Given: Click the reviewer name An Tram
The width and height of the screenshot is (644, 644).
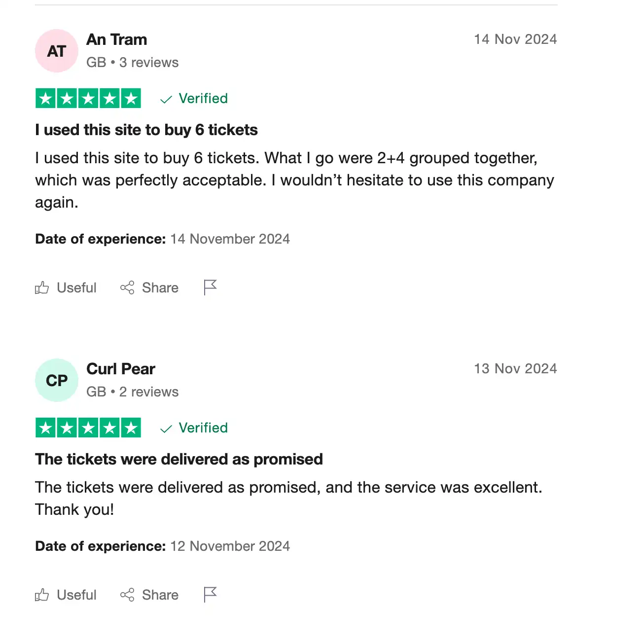Looking at the screenshot, I should click(116, 39).
